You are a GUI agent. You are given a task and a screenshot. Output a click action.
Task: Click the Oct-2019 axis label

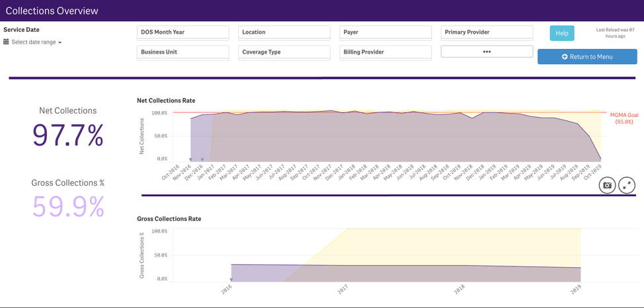[x=592, y=173]
